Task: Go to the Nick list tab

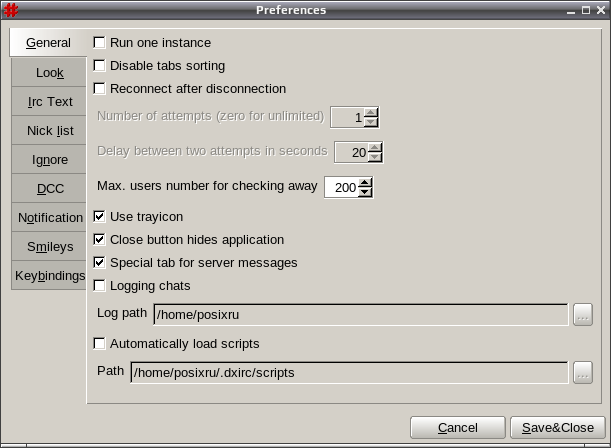Action: coord(49,131)
